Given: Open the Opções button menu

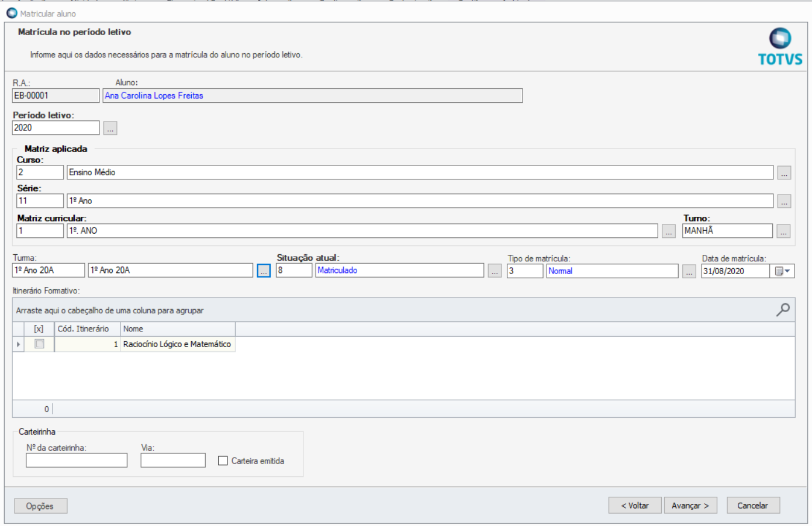Looking at the screenshot, I should coord(40,506).
